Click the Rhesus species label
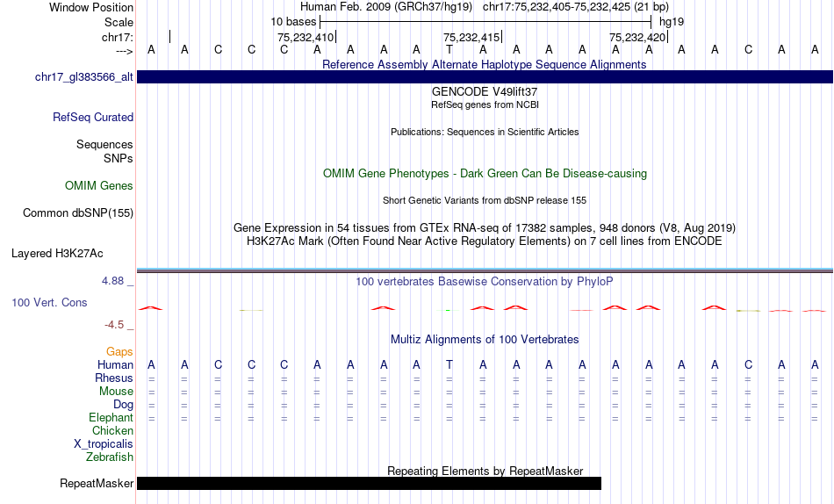The height and width of the screenshot is (504, 834). [x=114, y=378]
